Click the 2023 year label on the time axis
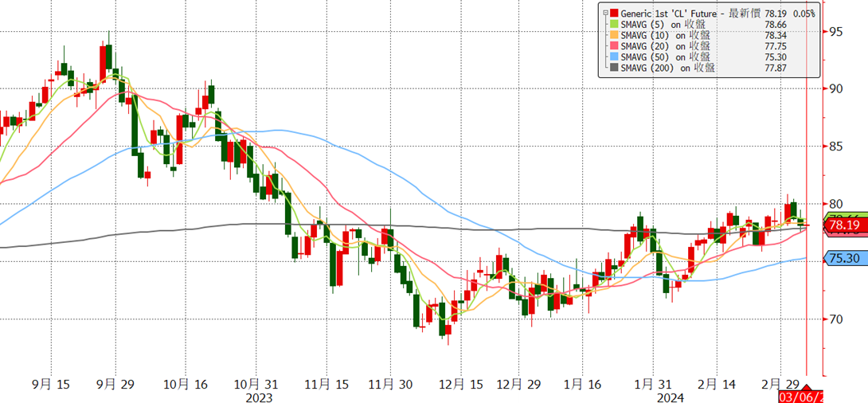868x403 pixels. [258, 397]
